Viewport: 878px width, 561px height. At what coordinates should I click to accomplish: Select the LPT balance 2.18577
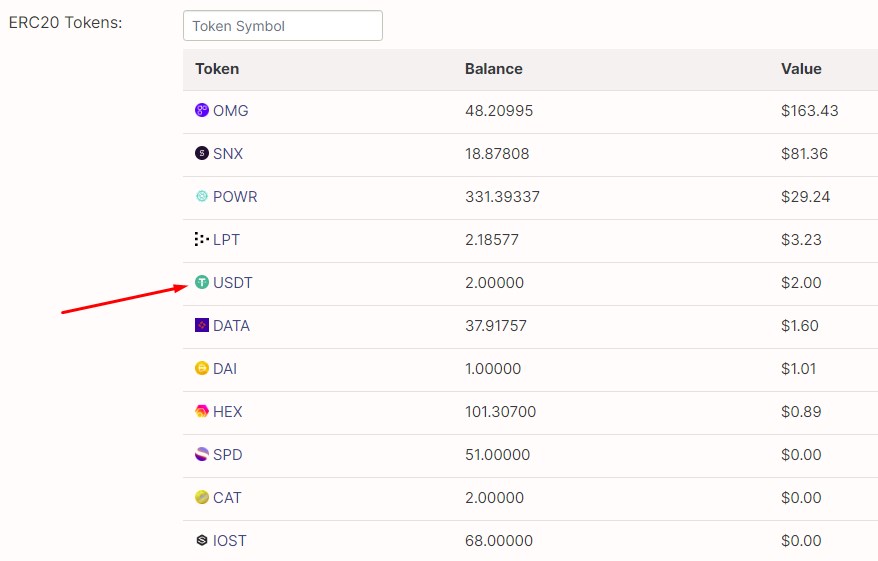tap(492, 240)
